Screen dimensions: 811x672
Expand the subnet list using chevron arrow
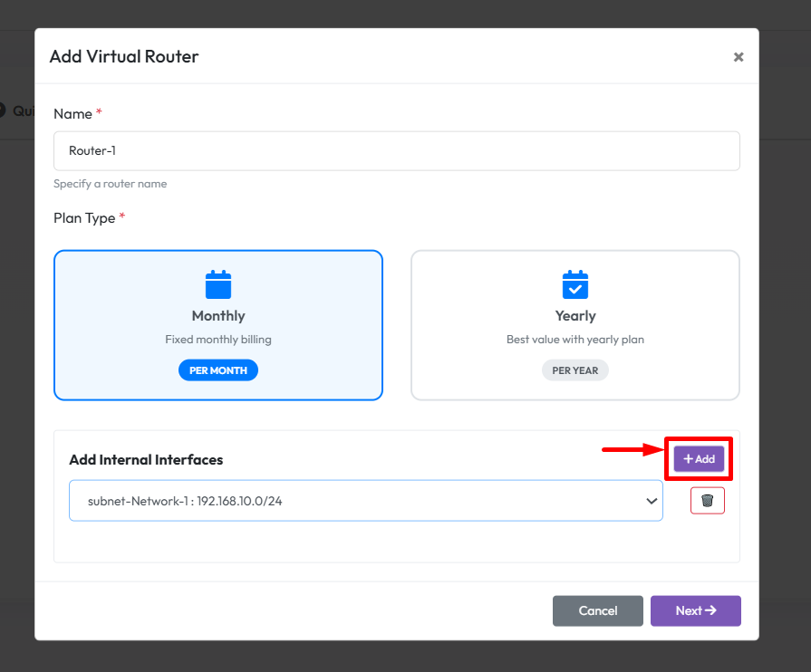click(651, 501)
